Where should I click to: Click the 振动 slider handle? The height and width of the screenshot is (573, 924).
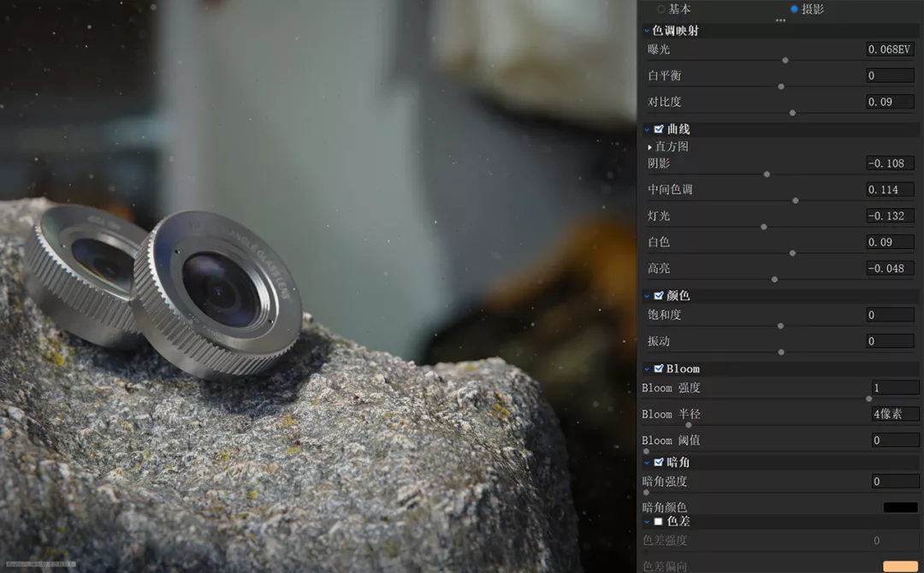point(781,352)
